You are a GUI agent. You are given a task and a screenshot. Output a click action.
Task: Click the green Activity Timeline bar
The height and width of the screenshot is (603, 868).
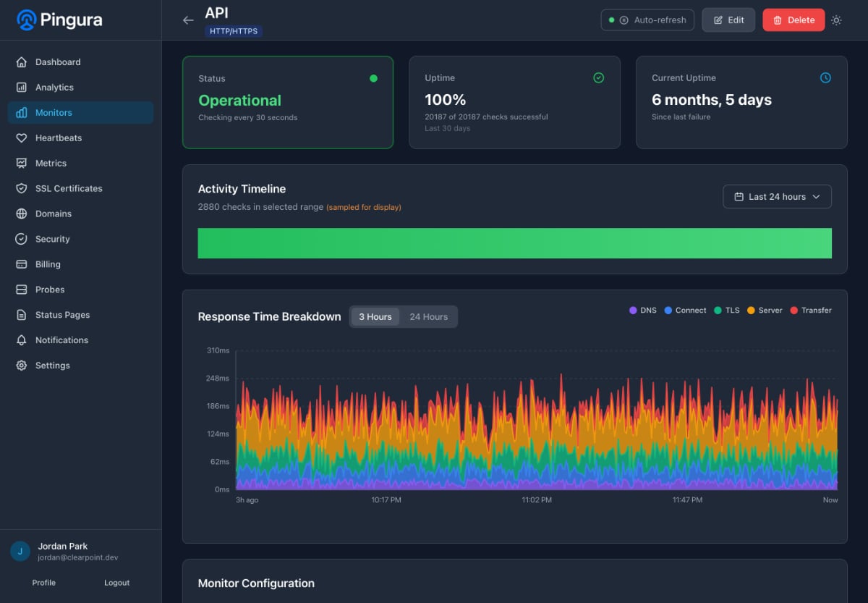(514, 243)
